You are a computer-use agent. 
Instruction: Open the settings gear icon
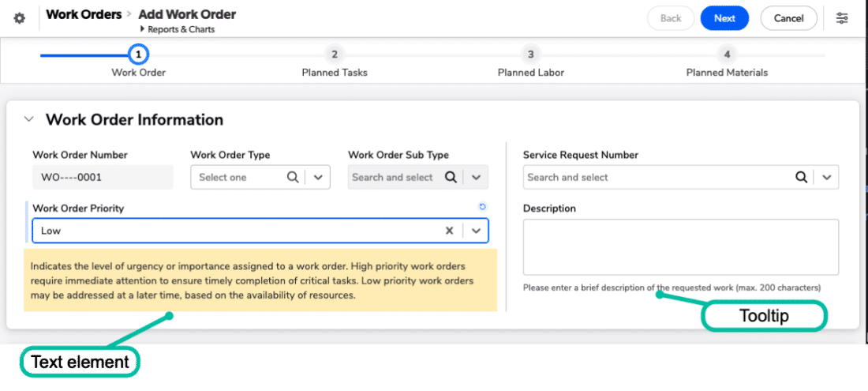[x=20, y=18]
